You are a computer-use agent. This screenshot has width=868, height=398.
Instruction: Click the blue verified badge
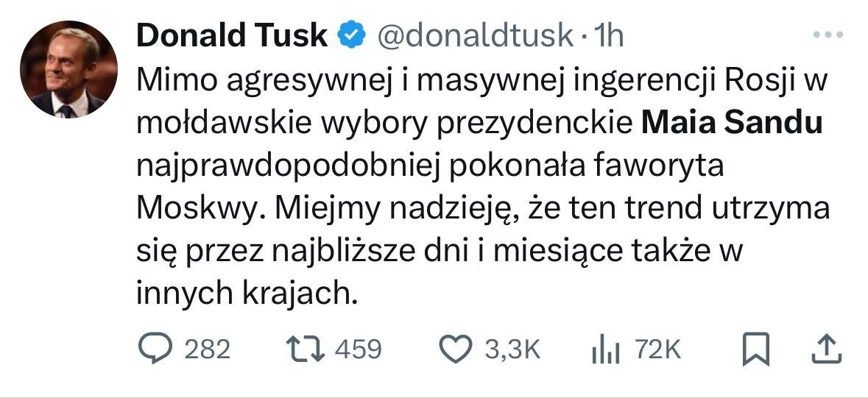pyautogui.click(x=350, y=35)
